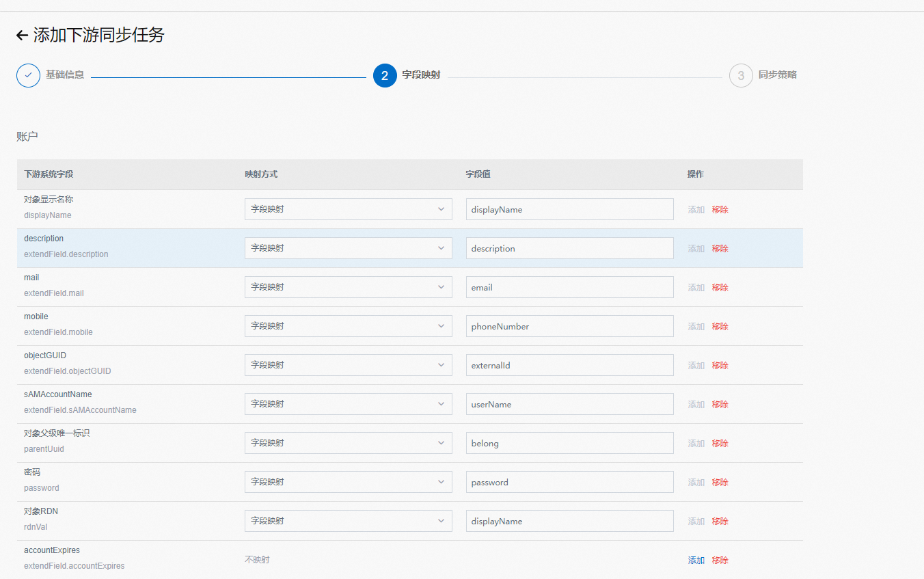Remove the objectGUID mapping row

(x=720, y=366)
